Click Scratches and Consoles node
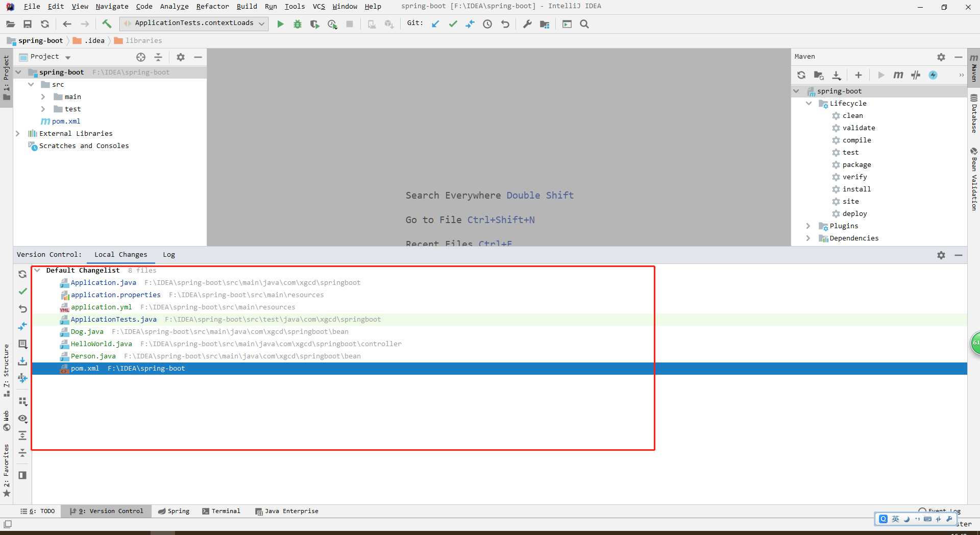The height and width of the screenshot is (535, 980). [x=84, y=145]
